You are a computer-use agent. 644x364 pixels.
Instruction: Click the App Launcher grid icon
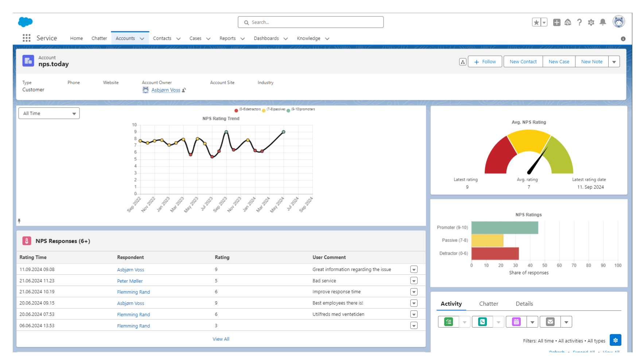tap(26, 38)
